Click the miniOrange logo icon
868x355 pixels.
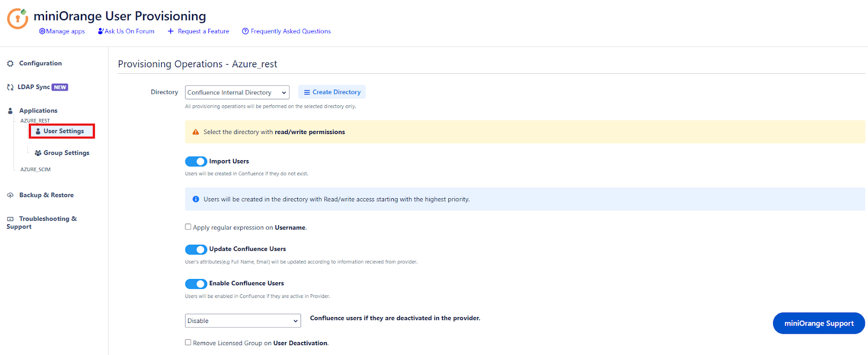[17, 18]
